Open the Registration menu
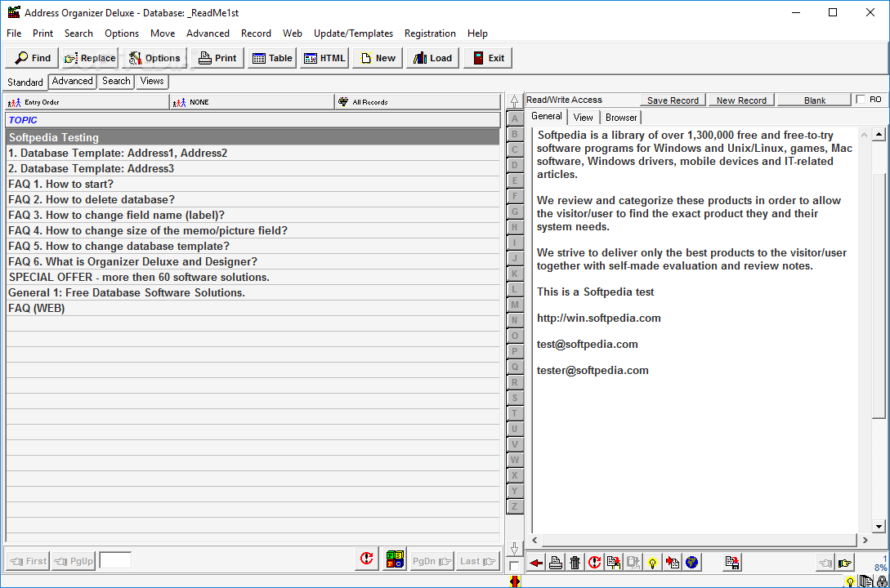 click(x=430, y=33)
